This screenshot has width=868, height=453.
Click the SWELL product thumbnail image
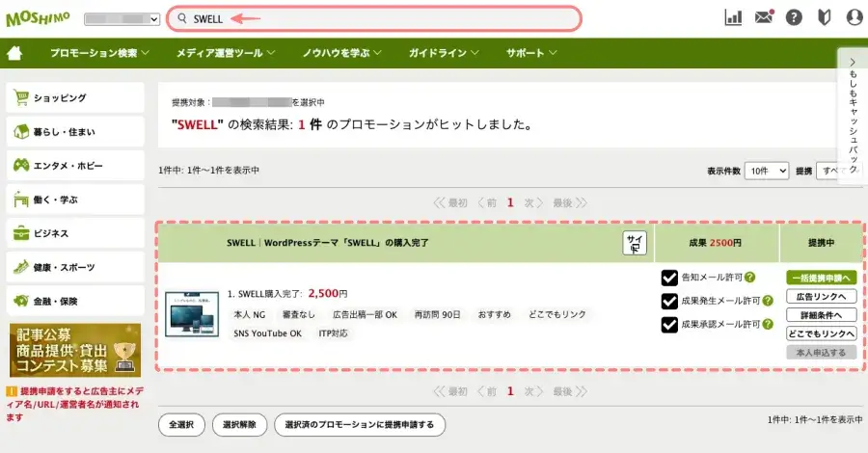pyautogui.click(x=192, y=313)
